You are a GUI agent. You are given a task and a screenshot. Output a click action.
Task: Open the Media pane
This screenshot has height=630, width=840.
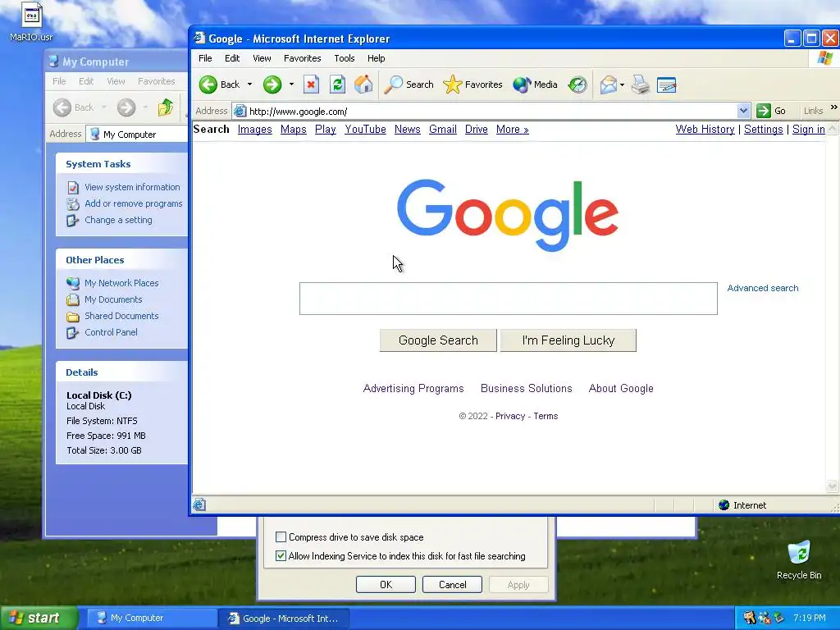(535, 84)
